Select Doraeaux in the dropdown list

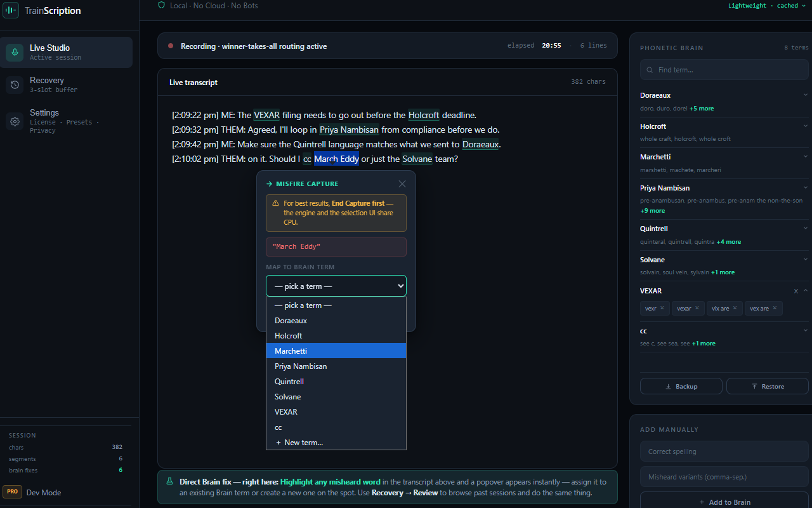(336, 321)
